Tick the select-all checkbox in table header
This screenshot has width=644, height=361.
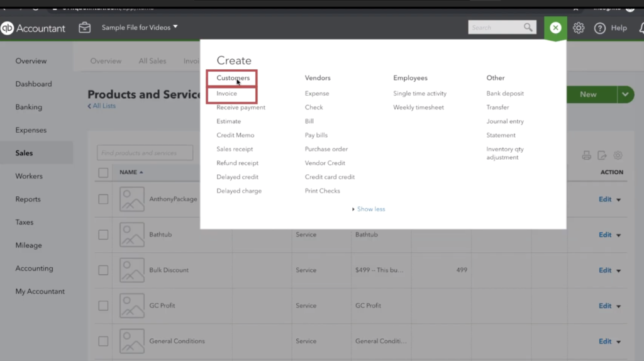pos(103,172)
